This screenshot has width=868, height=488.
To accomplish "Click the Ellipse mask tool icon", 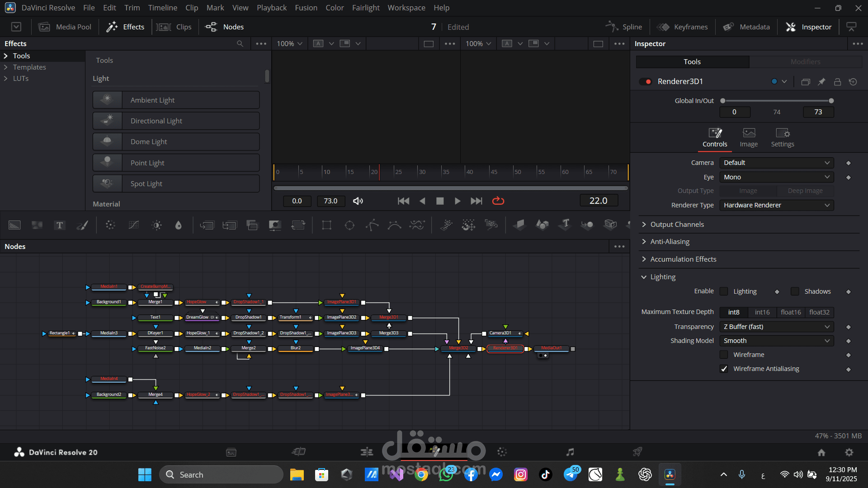I will [349, 225].
